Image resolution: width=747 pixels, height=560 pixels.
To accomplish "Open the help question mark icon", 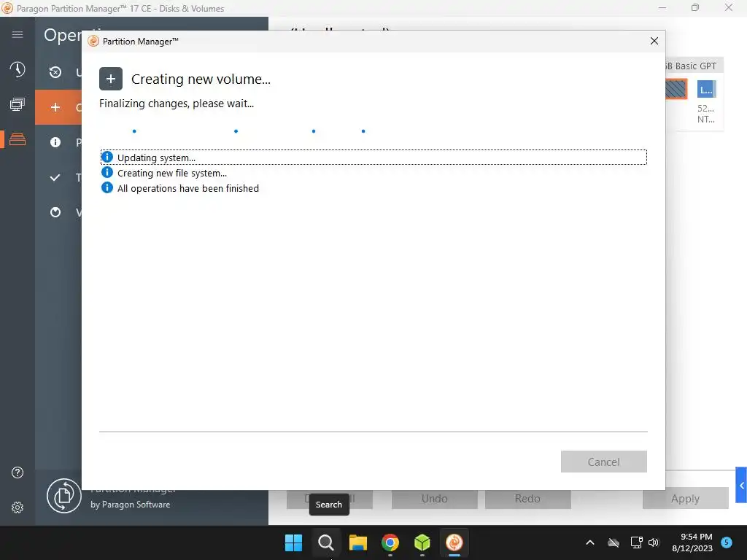I will 18,472.
